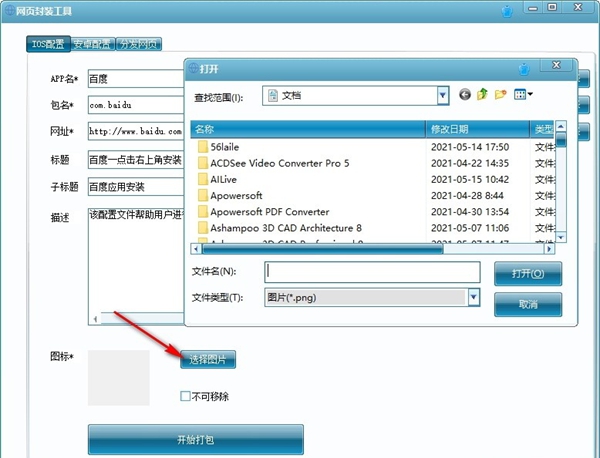Screen dimensions: 600x458
Task: Click the vertical scrollbar down arrow in the file list
Action: click(561, 238)
